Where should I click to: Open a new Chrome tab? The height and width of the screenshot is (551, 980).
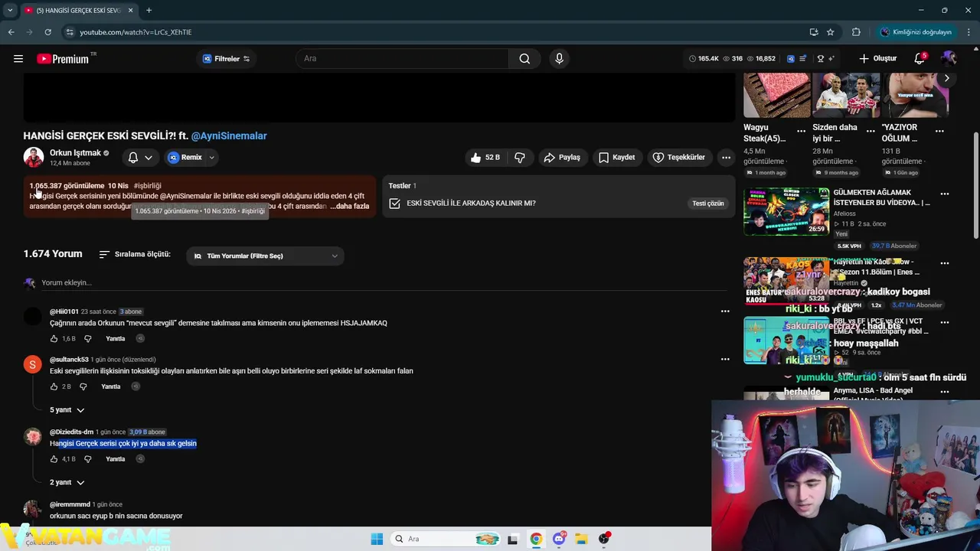(149, 10)
